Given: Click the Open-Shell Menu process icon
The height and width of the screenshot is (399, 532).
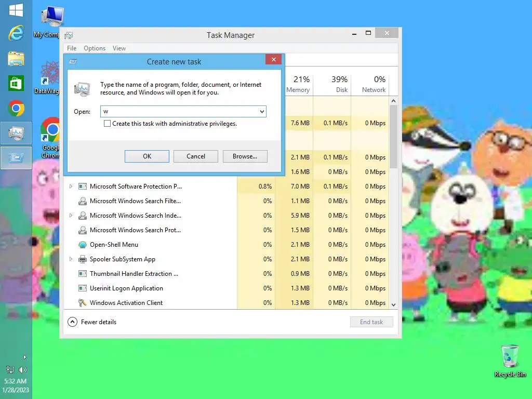Looking at the screenshot, I should pos(83,245).
